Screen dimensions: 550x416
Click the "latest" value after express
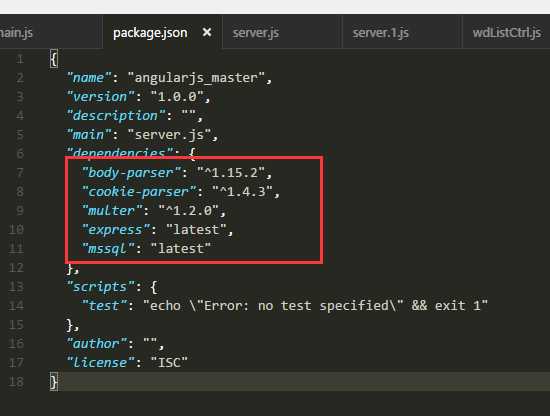tap(196, 230)
